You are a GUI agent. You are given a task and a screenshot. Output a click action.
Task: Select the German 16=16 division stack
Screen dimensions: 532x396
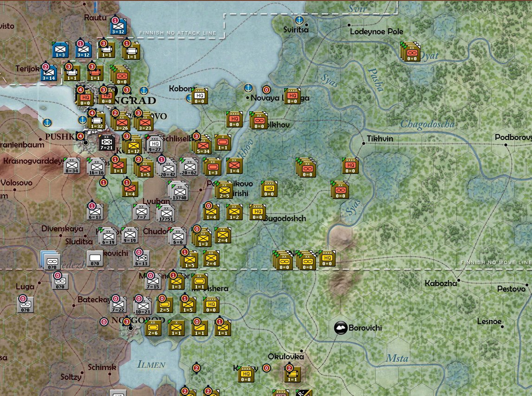click(97, 167)
